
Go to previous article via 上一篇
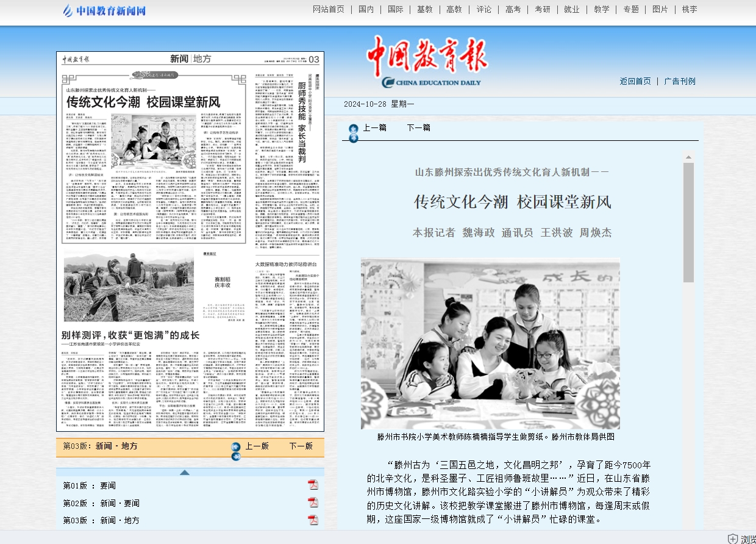[374, 127]
